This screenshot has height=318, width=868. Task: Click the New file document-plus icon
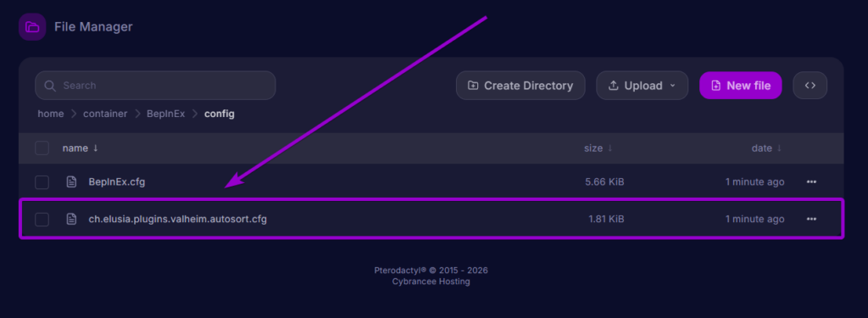coord(716,86)
